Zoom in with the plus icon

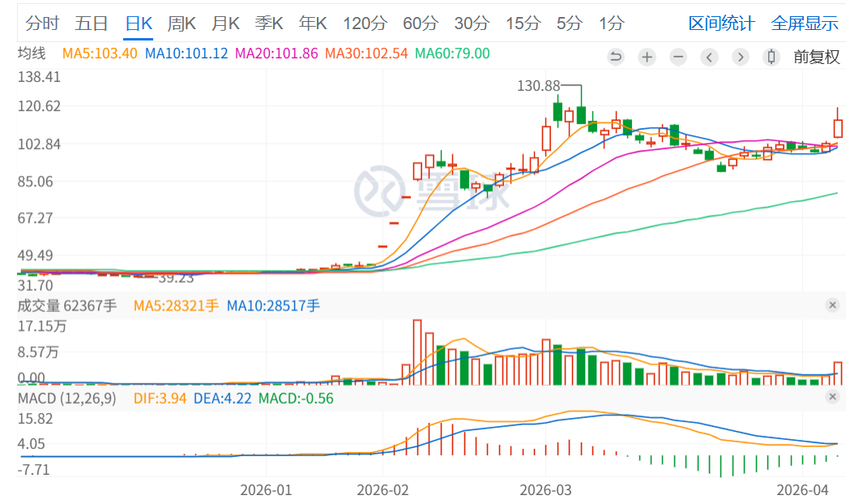coord(647,57)
